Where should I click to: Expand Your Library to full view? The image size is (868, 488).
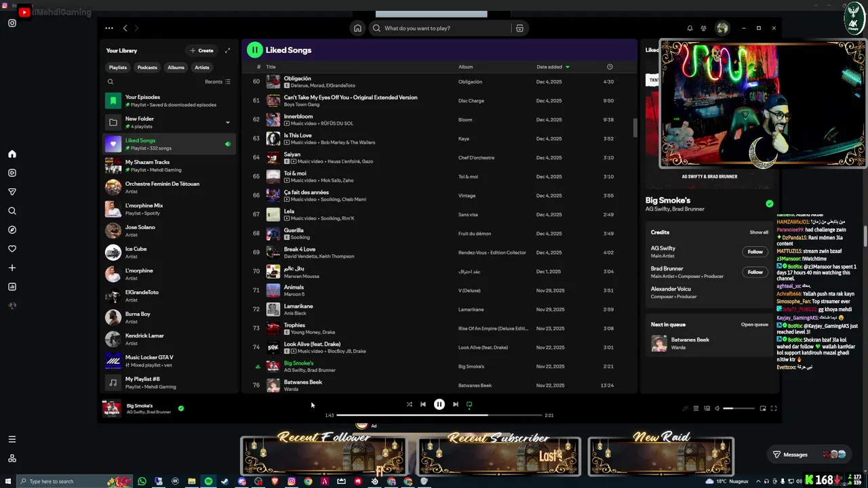pos(227,50)
